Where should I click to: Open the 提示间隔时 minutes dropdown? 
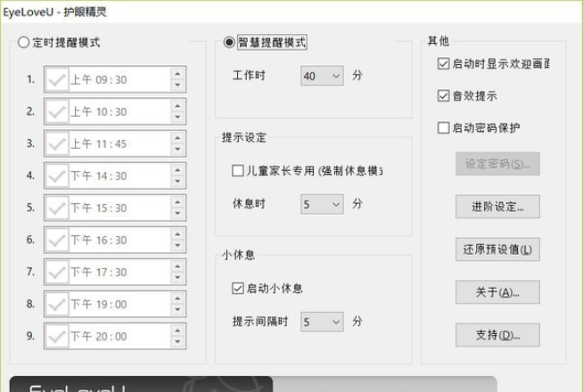[x=322, y=322]
